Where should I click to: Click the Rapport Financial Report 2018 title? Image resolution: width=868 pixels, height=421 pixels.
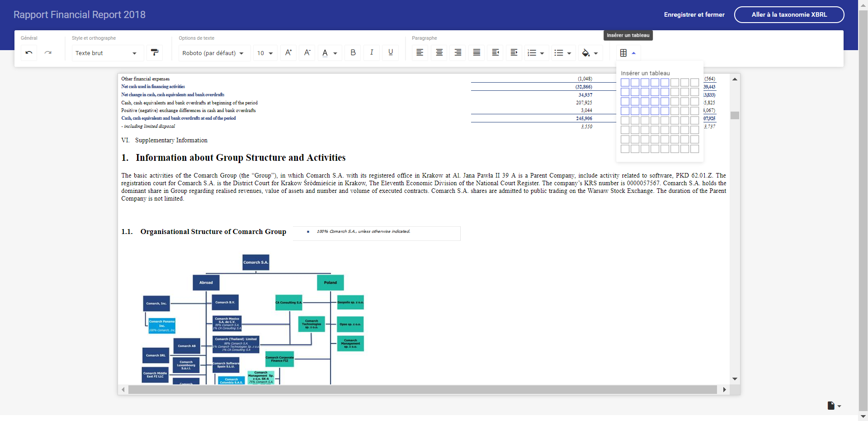pyautogui.click(x=80, y=14)
